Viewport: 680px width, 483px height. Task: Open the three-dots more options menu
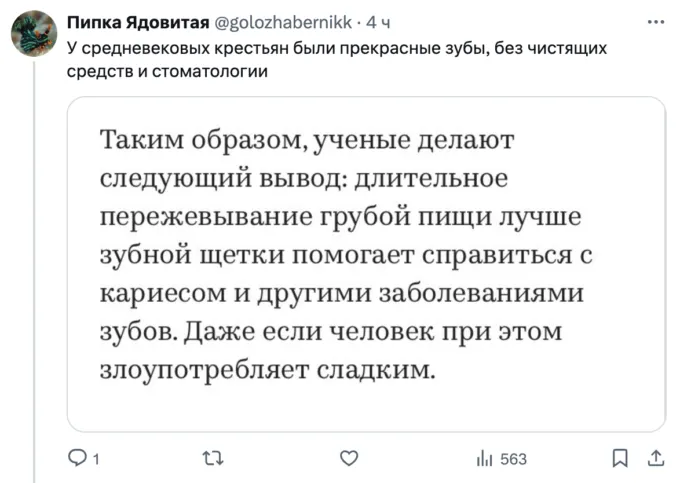pos(655,21)
